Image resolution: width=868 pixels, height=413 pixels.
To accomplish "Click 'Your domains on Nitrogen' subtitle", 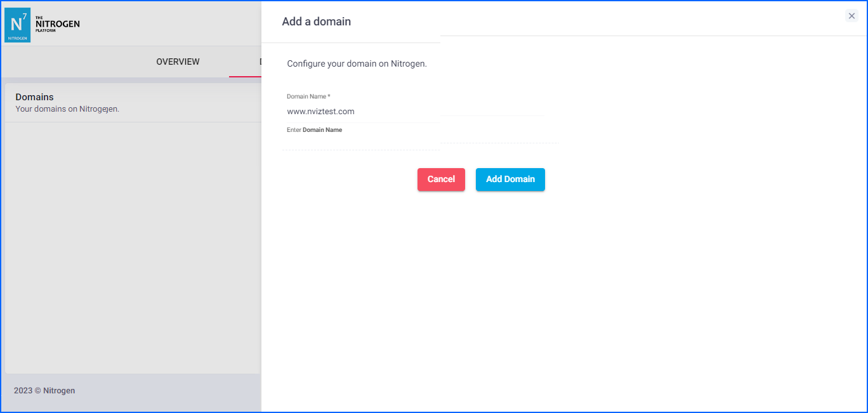I will click(67, 109).
